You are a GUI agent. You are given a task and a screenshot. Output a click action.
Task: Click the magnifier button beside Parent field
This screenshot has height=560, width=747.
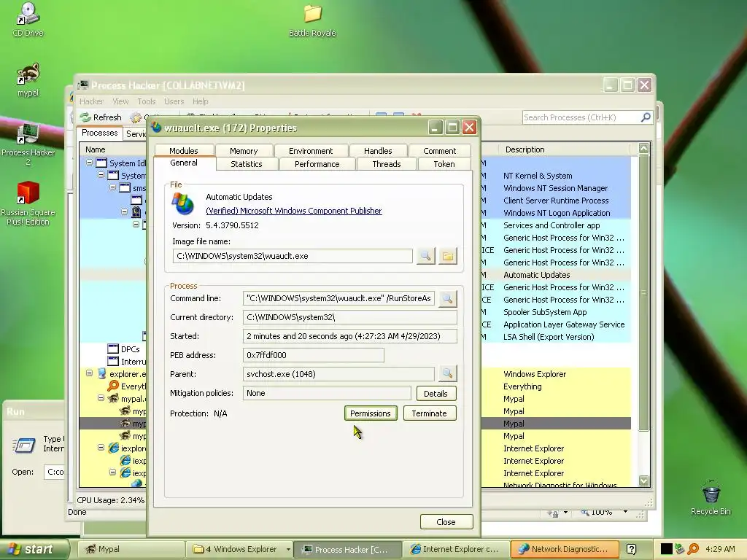point(447,374)
